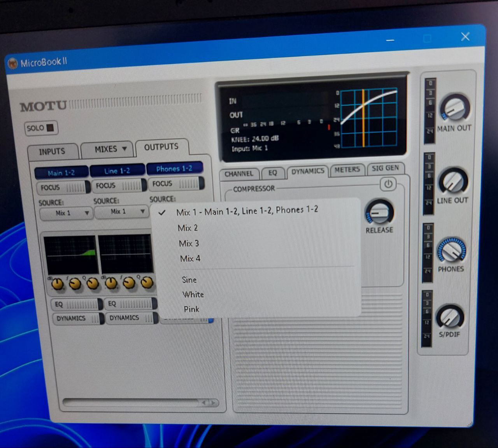Open the MIXES tab

coord(106,149)
